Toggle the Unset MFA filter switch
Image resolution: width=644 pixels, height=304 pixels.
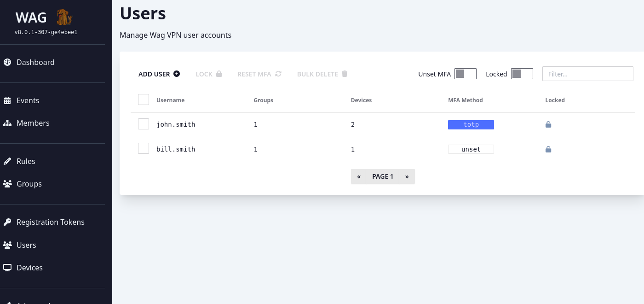(x=466, y=74)
